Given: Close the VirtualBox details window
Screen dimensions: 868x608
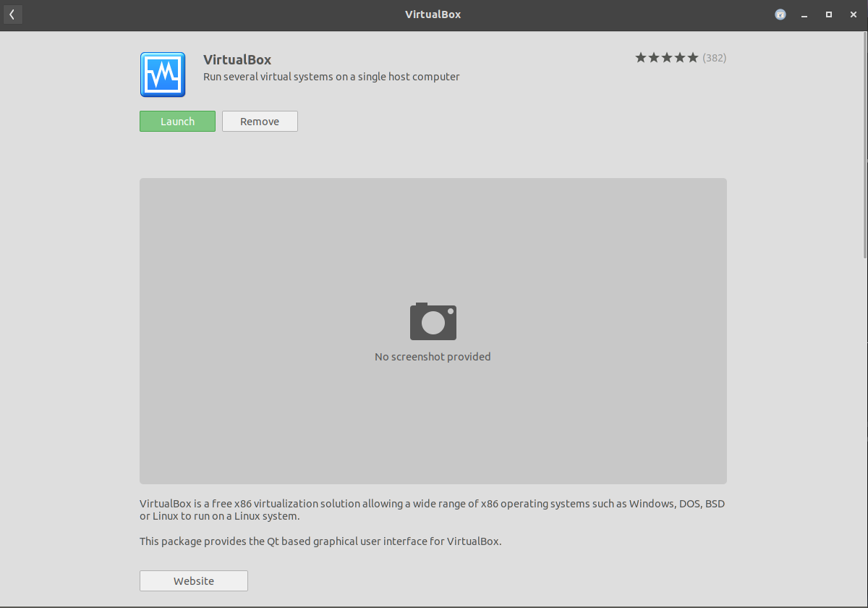Looking at the screenshot, I should pyautogui.click(x=853, y=14).
